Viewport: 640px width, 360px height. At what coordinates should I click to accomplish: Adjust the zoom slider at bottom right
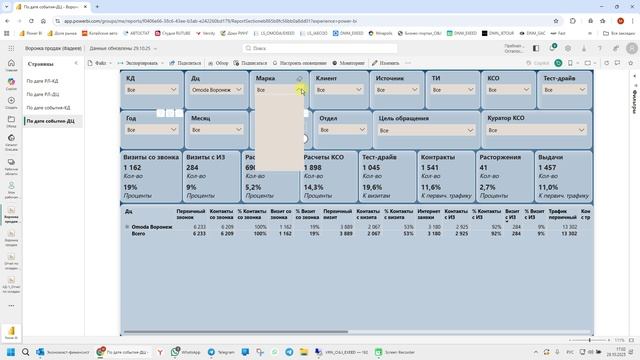tap(589, 340)
